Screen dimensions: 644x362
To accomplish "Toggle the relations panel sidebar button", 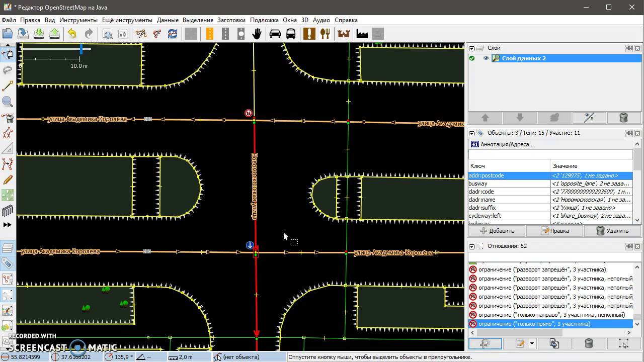I will (x=8, y=279).
